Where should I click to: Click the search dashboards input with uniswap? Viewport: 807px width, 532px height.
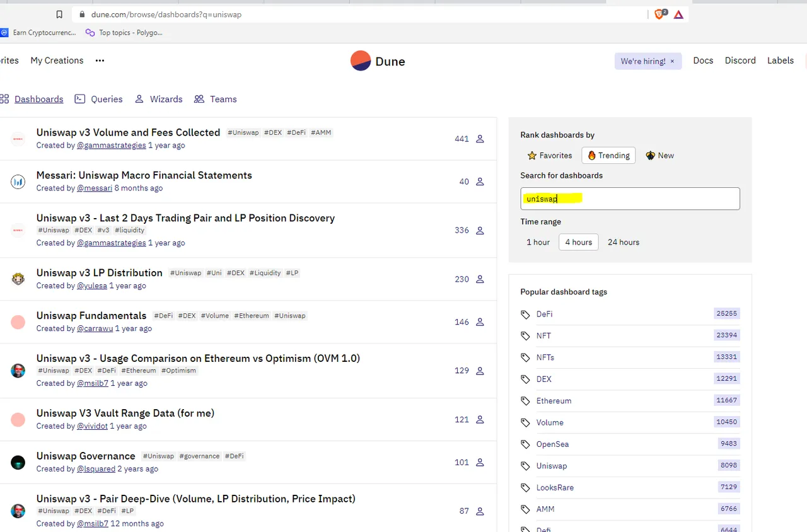coord(630,199)
